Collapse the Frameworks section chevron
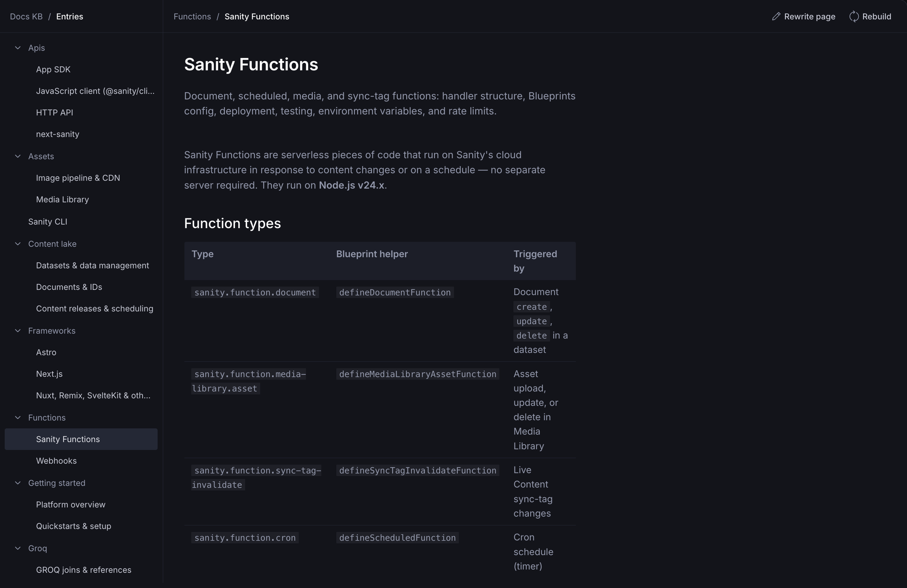The image size is (907, 588). (x=17, y=331)
